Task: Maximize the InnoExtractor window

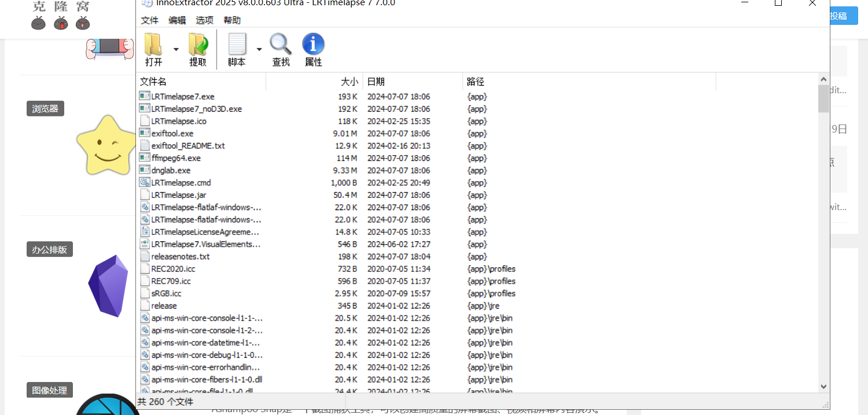Action: coord(778,3)
